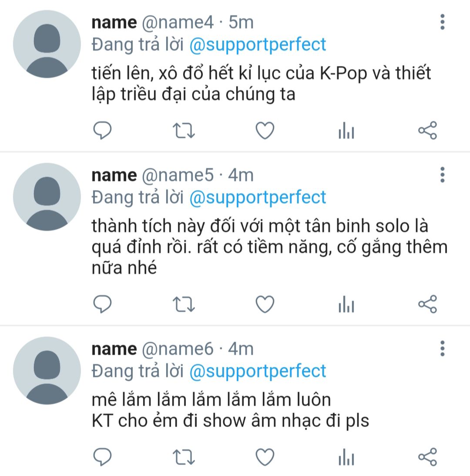Image resolution: width=470 pixels, height=476 pixels.
Task: Retweet the @name6 tweet
Action: [x=184, y=457]
